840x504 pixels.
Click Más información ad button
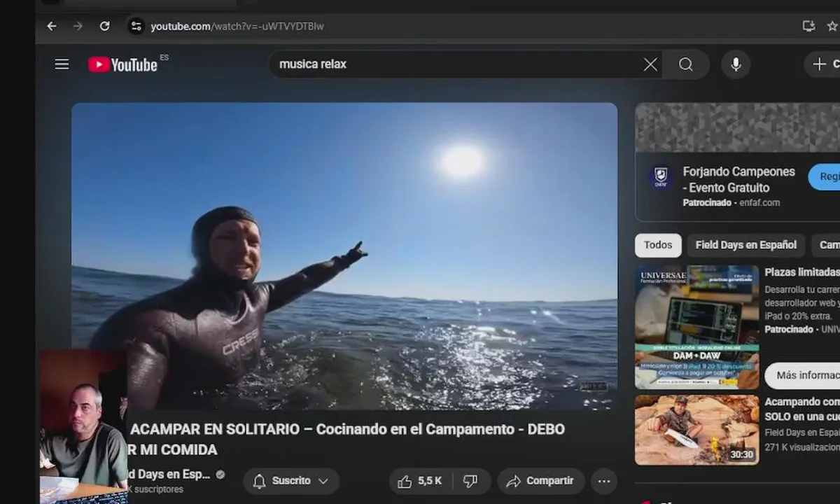coord(802,375)
